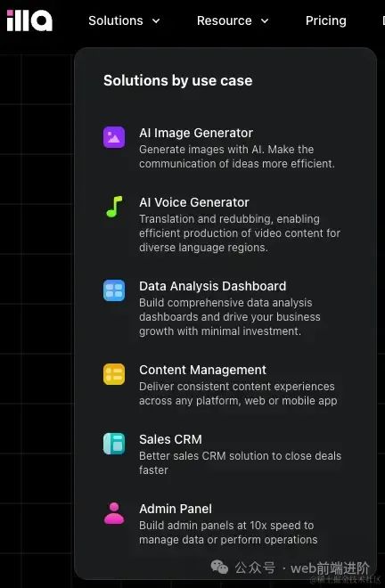Click the blue Data Analysis Dashboard icon
385x588 pixels.
[x=114, y=290]
